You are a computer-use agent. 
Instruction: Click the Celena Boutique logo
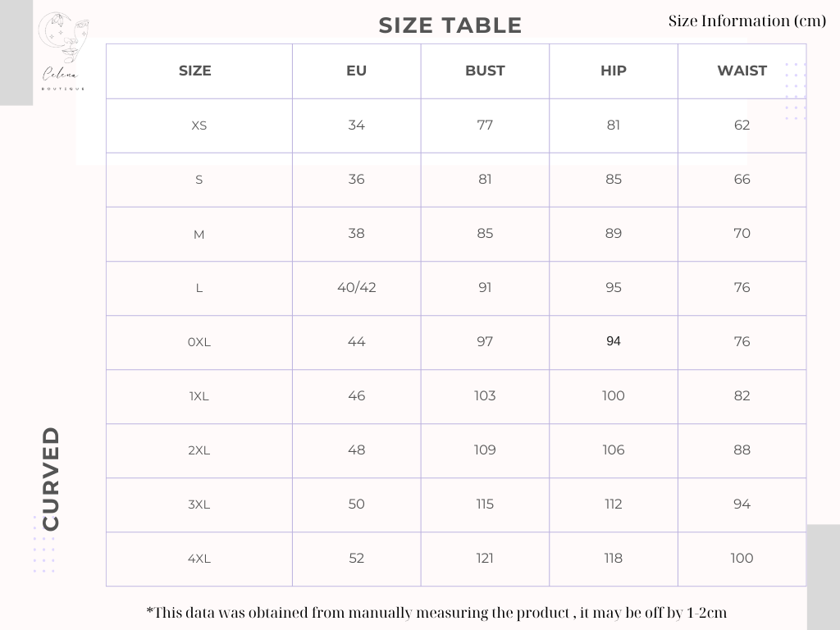(63, 52)
